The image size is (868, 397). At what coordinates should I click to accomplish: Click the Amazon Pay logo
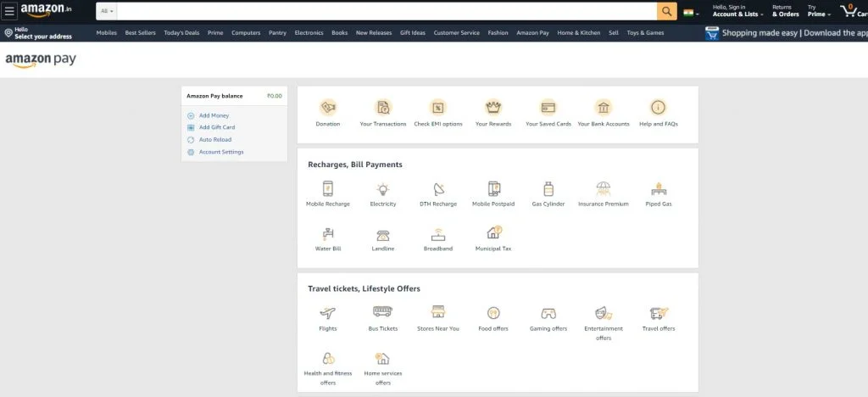(x=41, y=60)
